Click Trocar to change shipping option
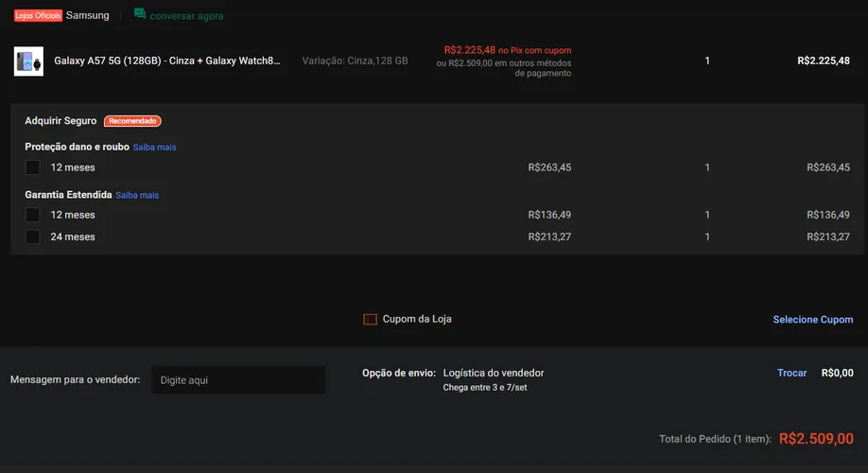This screenshot has width=868, height=473. 791,374
